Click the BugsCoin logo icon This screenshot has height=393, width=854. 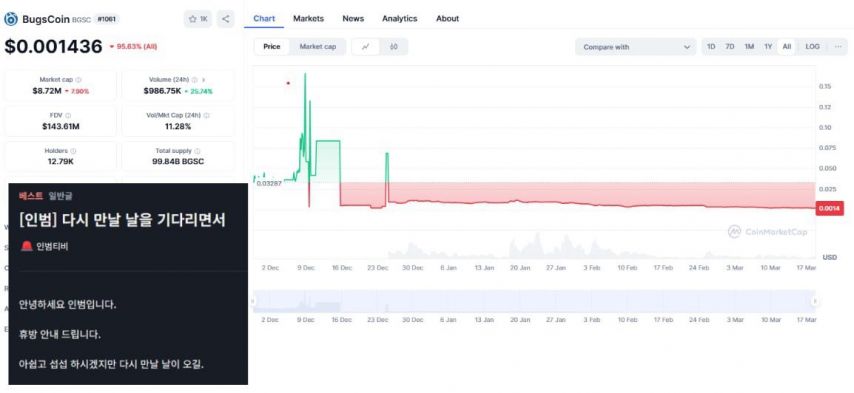[10, 19]
